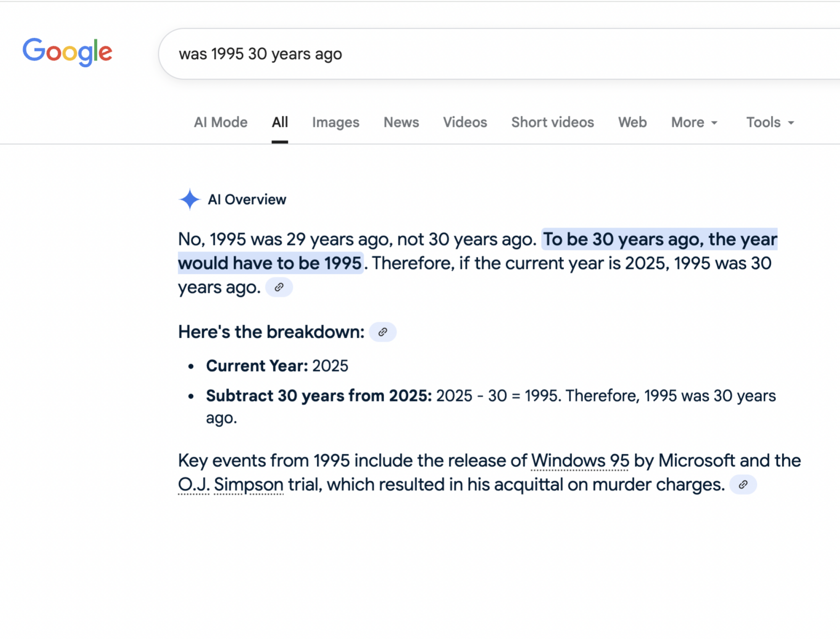Select the 'All' results tab

pos(279,122)
